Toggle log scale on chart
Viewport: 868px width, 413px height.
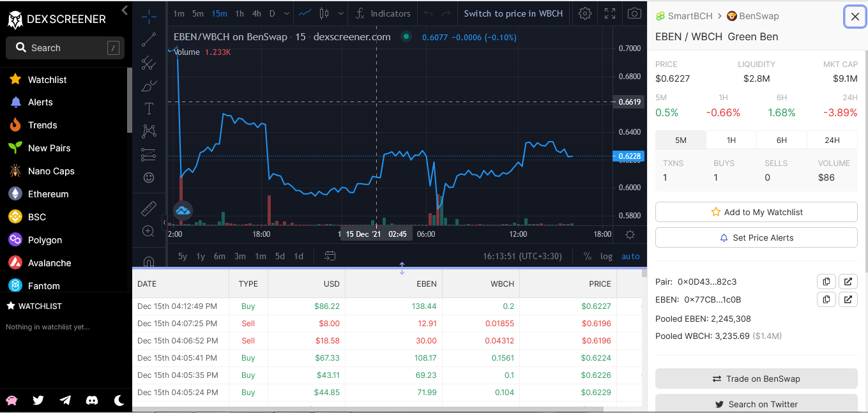(606, 256)
